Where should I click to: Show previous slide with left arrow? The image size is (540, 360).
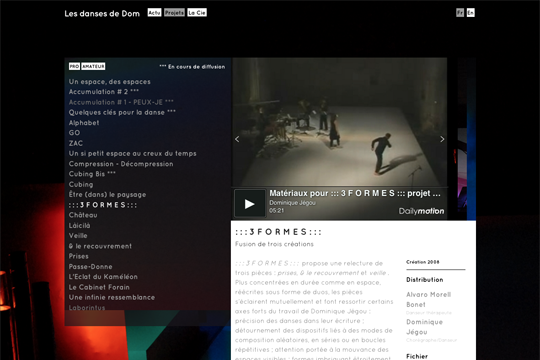tap(237, 139)
